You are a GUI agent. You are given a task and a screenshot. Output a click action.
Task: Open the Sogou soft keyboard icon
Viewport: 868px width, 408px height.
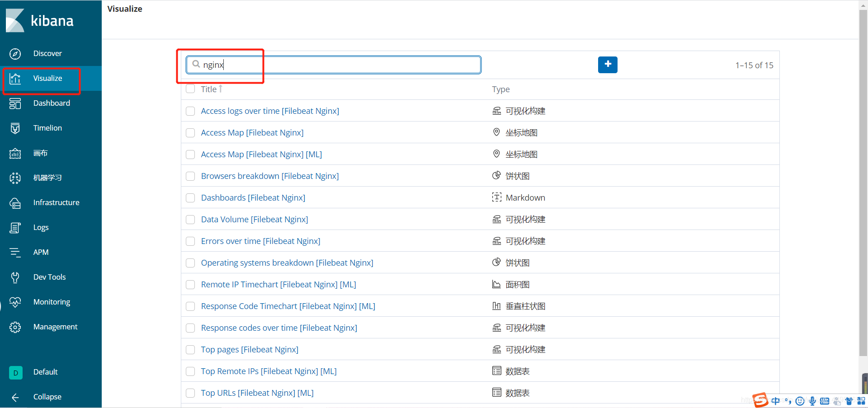[x=825, y=401]
